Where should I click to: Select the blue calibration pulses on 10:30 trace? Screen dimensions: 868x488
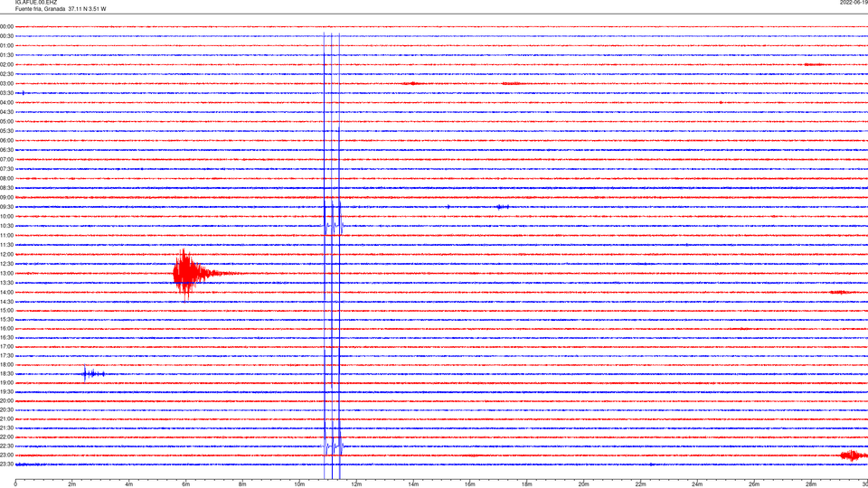coord(334,224)
